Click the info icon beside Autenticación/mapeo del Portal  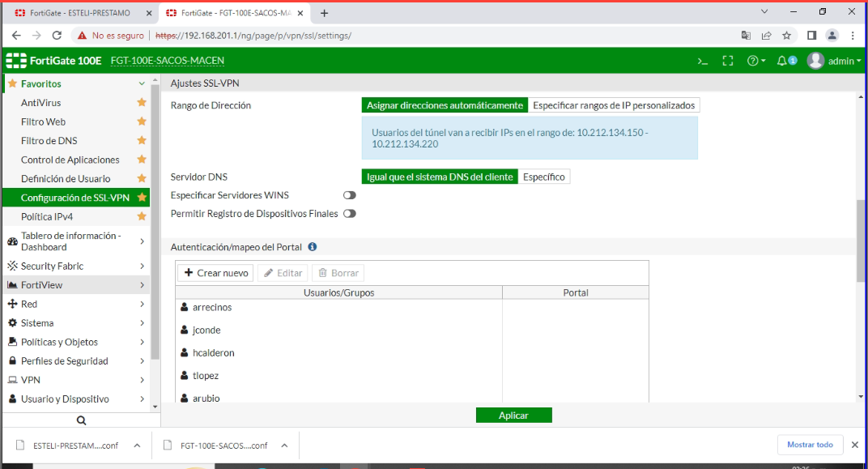pyautogui.click(x=313, y=246)
